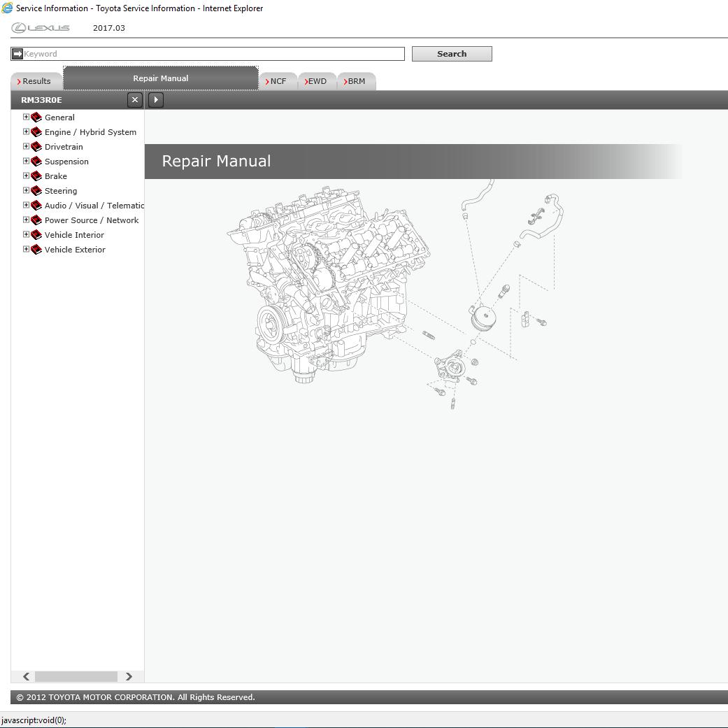Click the Internet Explorer title bar icon
Screen dimensions: 728x728
coord(7,8)
